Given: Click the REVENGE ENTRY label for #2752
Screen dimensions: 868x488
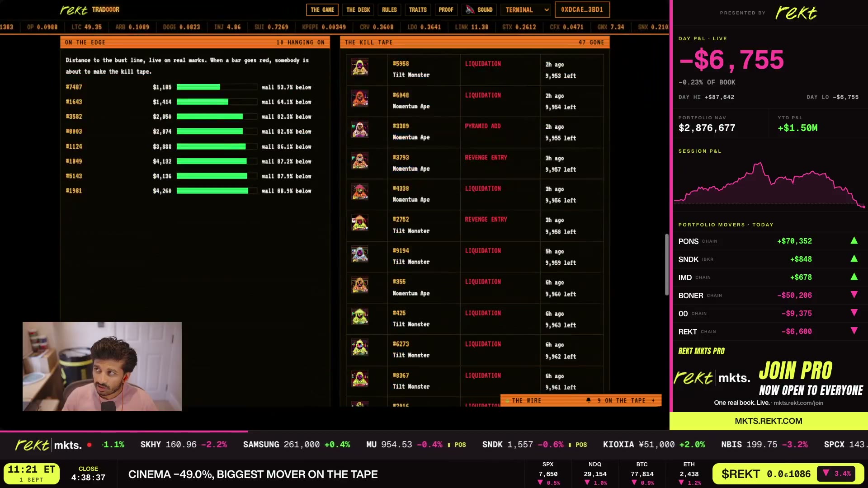Looking at the screenshot, I should point(486,219).
